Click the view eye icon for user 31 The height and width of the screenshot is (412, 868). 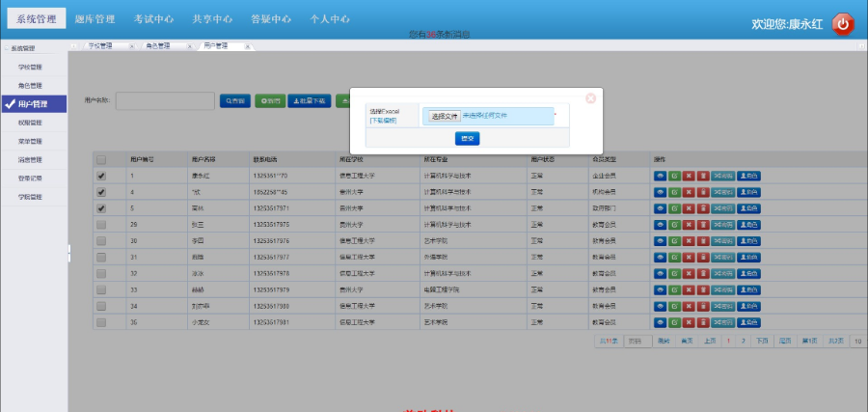(660, 258)
